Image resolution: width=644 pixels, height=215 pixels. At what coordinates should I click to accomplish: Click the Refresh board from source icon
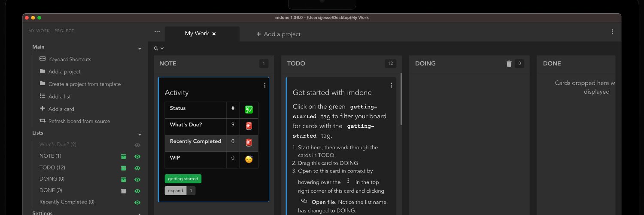pyautogui.click(x=43, y=121)
